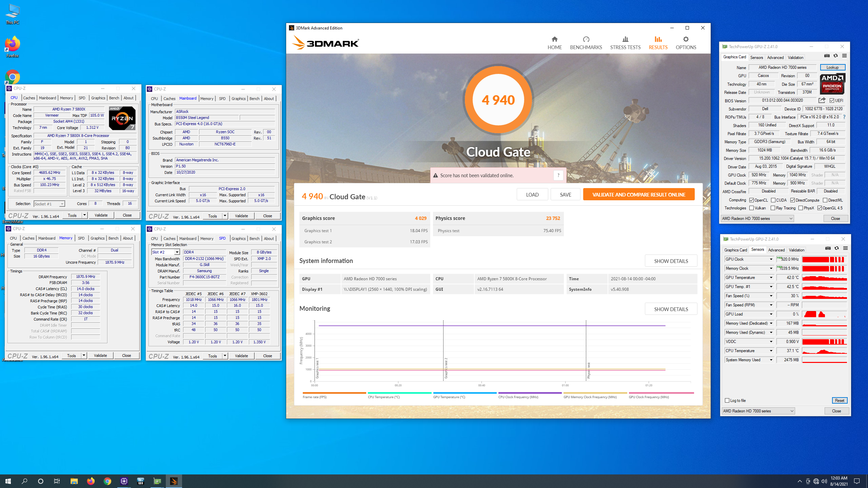Open Task View from the taskbar
Screen dimensions: 868x488
(x=57, y=481)
